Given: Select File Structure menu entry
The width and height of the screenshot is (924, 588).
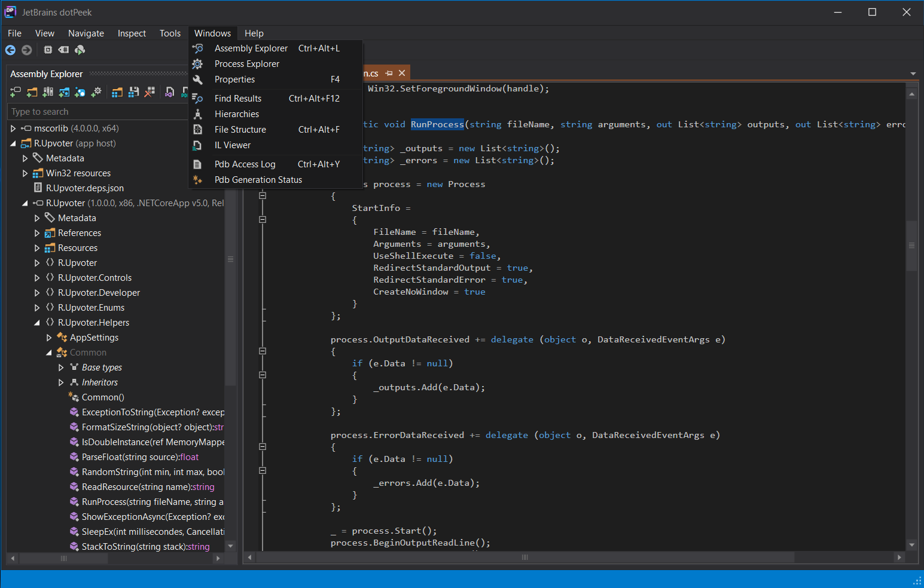Looking at the screenshot, I should [x=275, y=130].
